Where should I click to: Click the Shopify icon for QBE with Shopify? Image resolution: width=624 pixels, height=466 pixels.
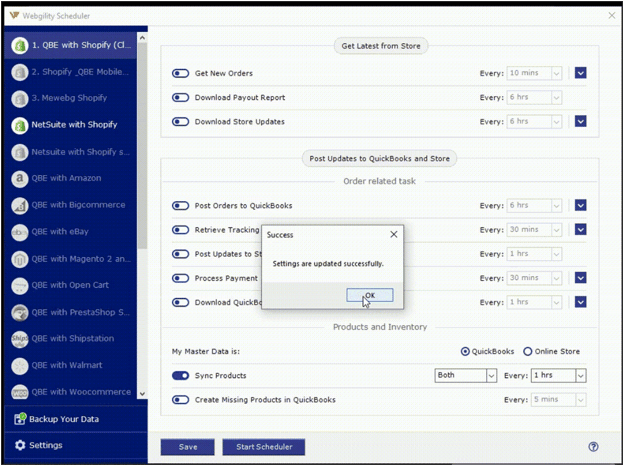(x=18, y=46)
